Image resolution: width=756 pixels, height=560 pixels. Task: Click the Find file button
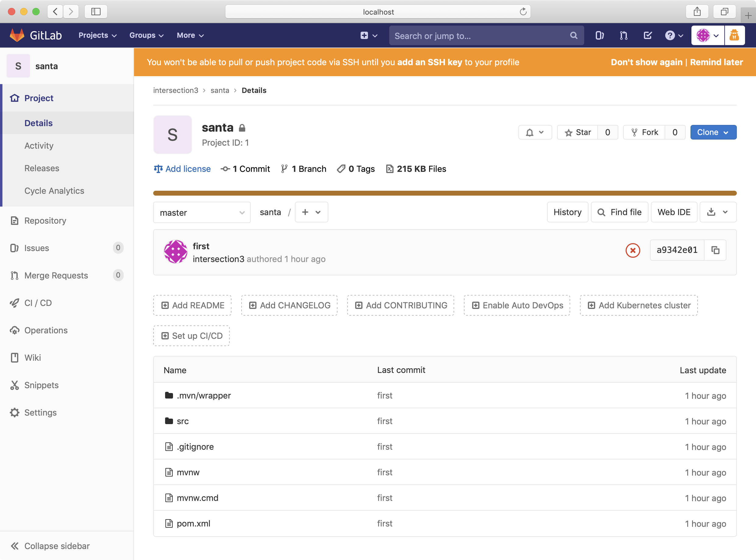point(619,212)
